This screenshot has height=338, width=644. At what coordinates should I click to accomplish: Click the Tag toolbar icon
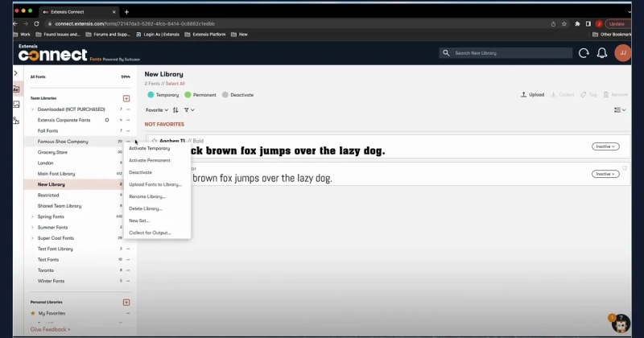click(588, 94)
